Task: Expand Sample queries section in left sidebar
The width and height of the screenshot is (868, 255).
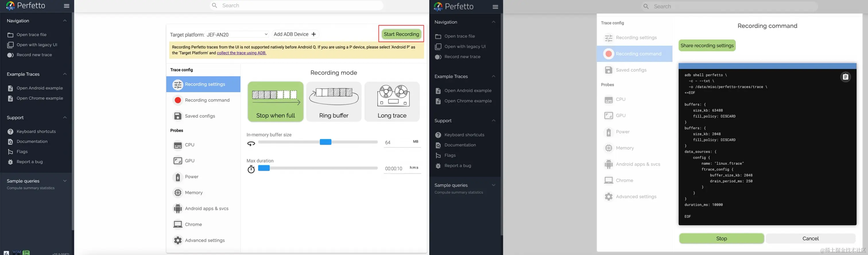Action: point(65,181)
